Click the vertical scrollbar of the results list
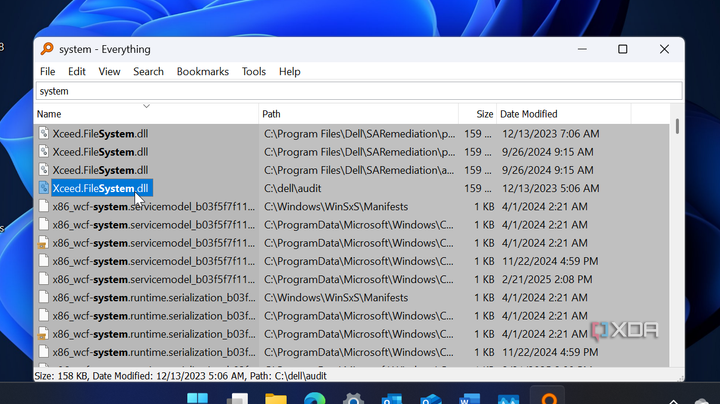720x404 pixels. tap(677, 240)
